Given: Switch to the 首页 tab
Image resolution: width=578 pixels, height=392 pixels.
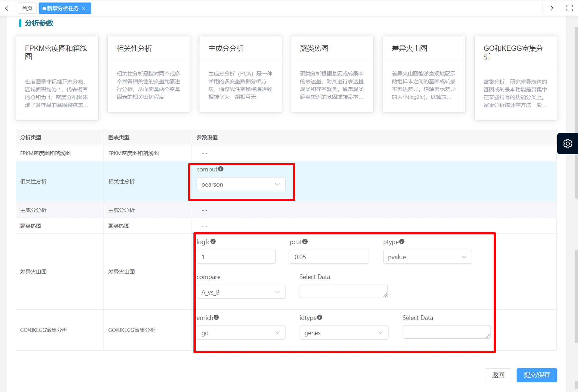Looking at the screenshot, I should coord(27,8).
